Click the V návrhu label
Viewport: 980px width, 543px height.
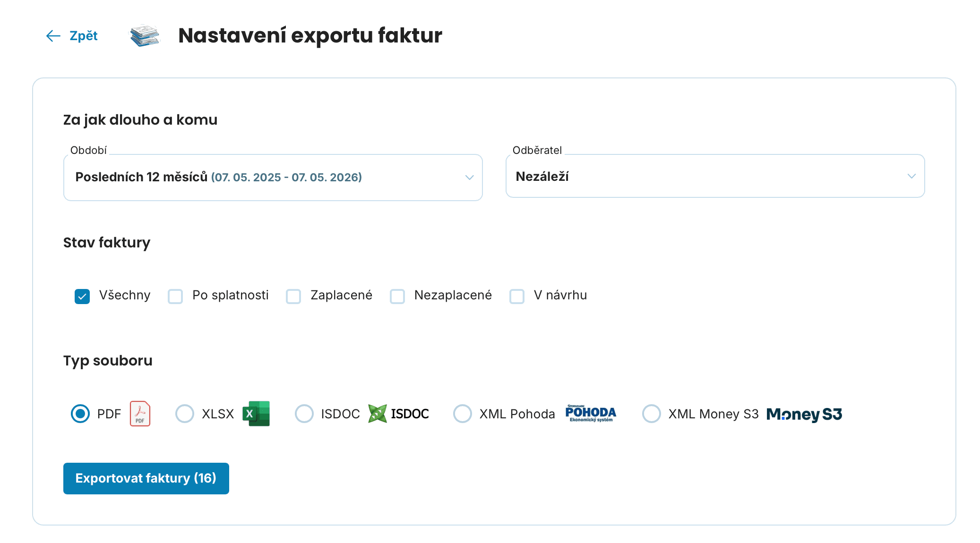click(x=560, y=295)
